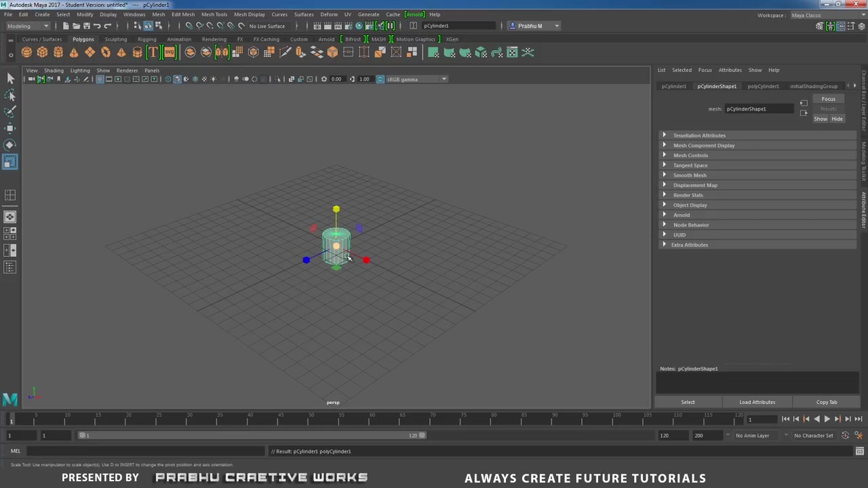Create a polygon sphere from the Polygons shelf
The width and height of the screenshot is (868, 488).
[26, 53]
